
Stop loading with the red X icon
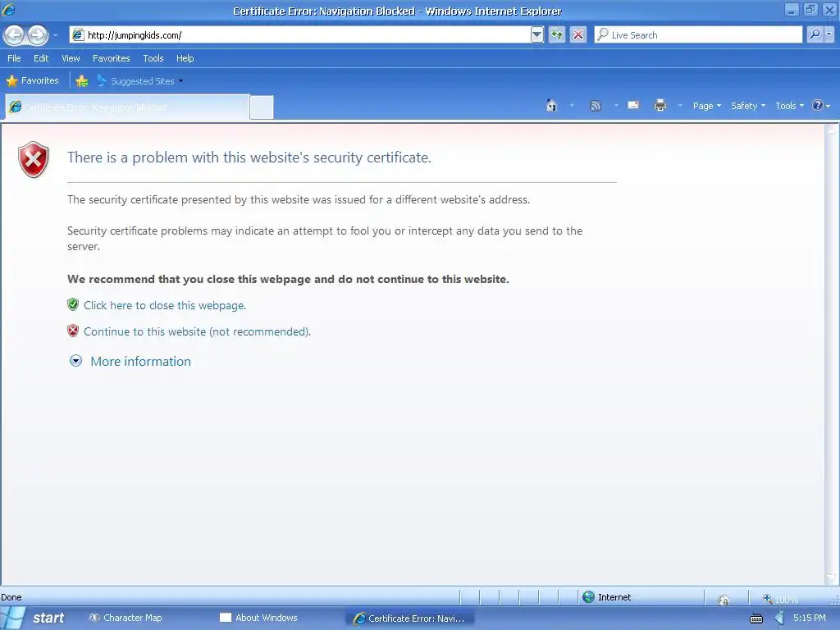(578, 35)
